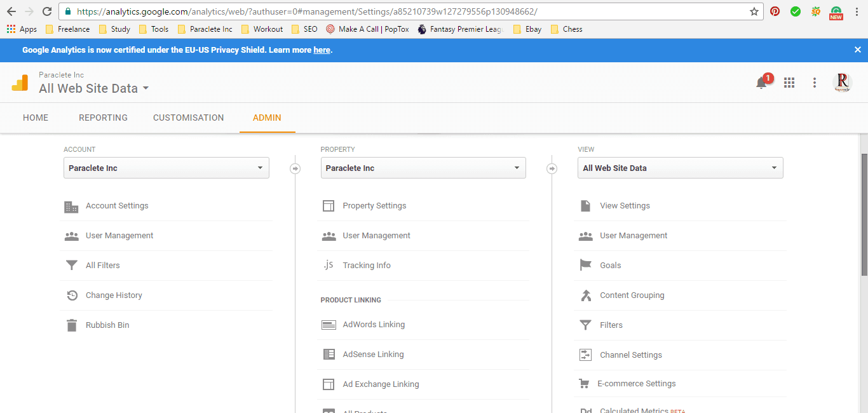Click the Property Settings window icon
Screen dimensions: 868x413
tap(329, 206)
